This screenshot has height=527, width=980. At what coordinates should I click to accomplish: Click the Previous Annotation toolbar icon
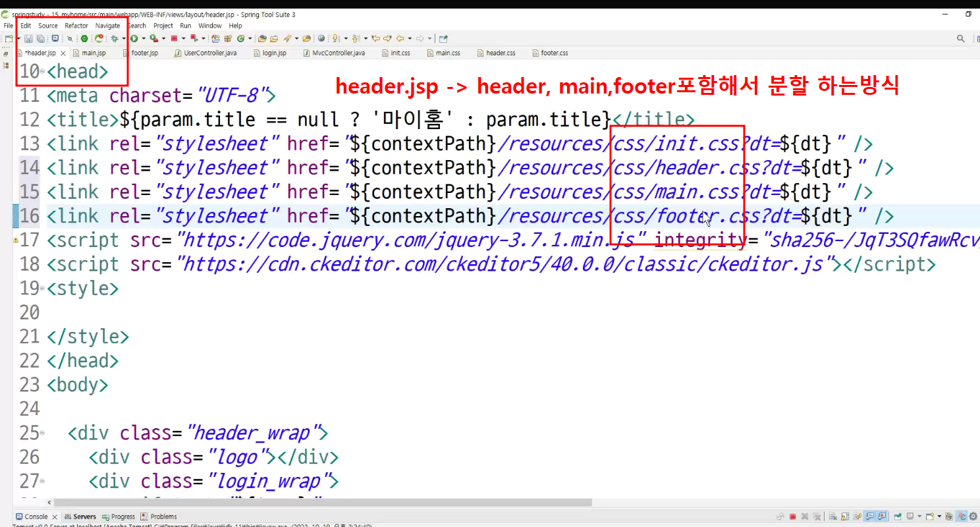coord(356,39)
